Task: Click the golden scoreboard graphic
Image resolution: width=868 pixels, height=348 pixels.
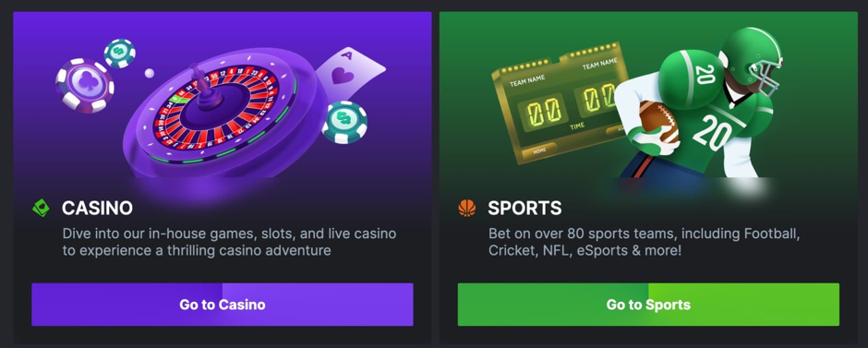Action: 559,103
